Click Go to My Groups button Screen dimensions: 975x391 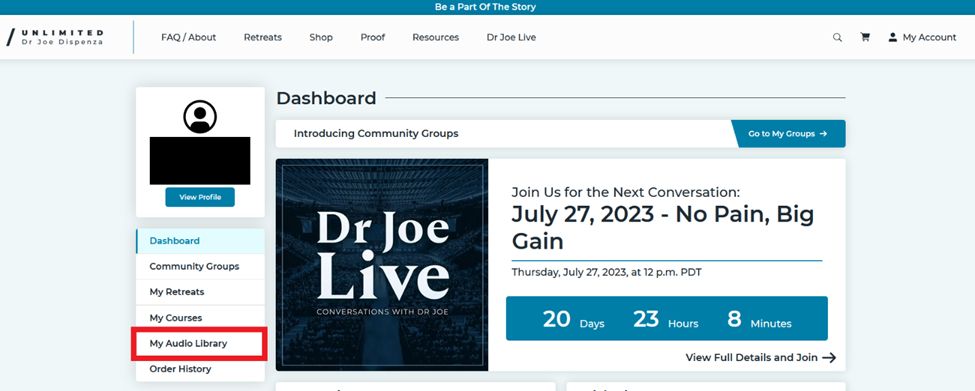(788, 134)
